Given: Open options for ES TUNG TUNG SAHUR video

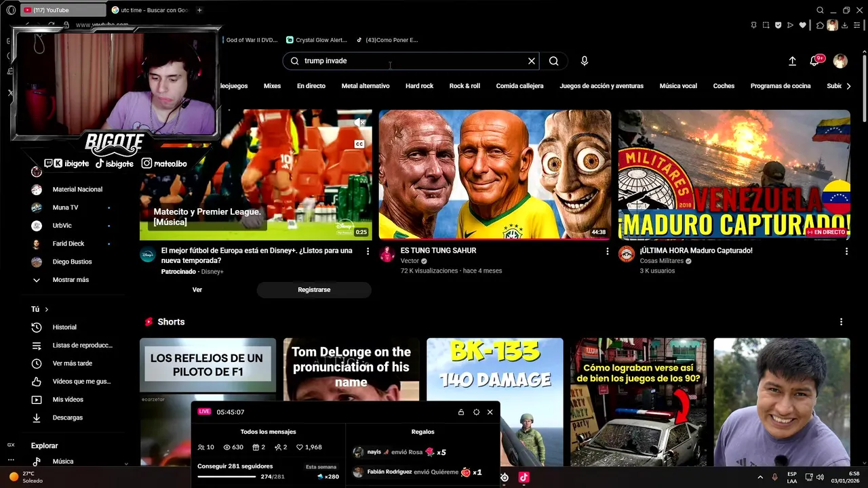Looking at the screenshot, I should (x=608, y=251).
